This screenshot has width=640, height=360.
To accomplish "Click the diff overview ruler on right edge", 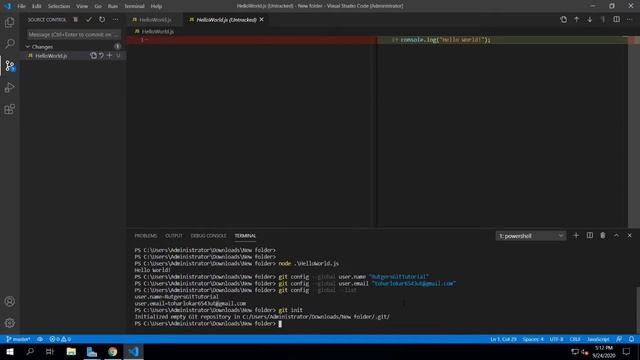I will [x=634, y=131].
